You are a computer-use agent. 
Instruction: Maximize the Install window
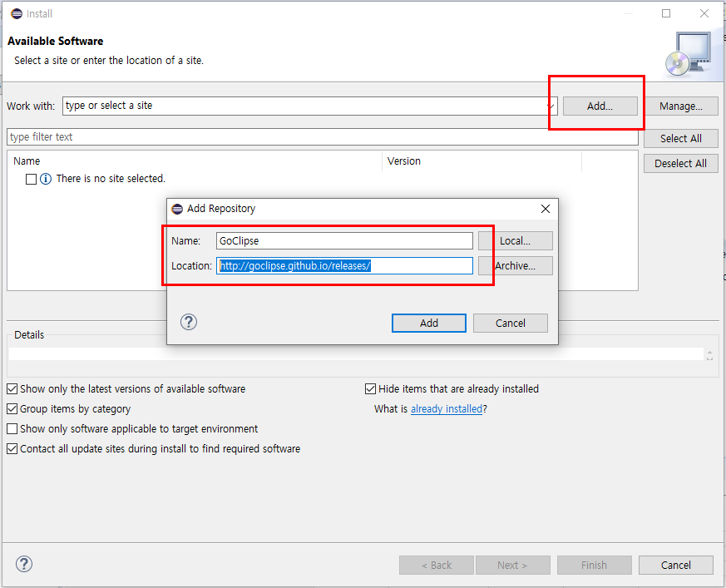click(666, 13)
